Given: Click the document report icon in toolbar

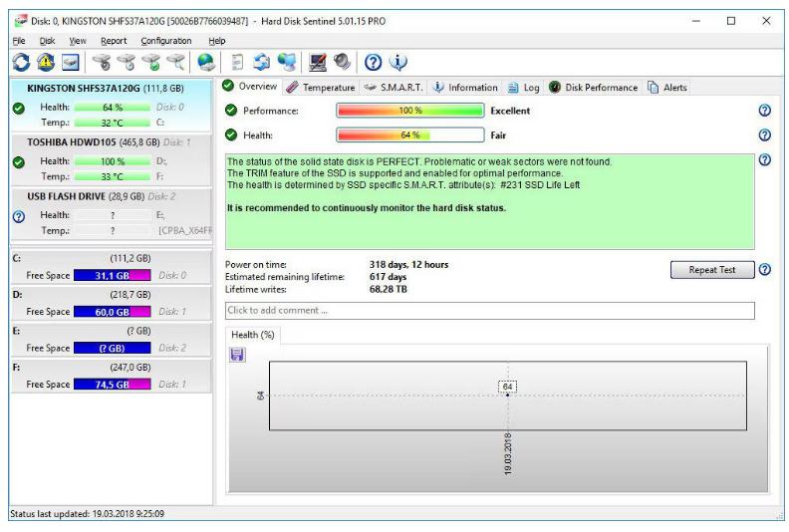Looking at the screenshot, I should 237,62.
